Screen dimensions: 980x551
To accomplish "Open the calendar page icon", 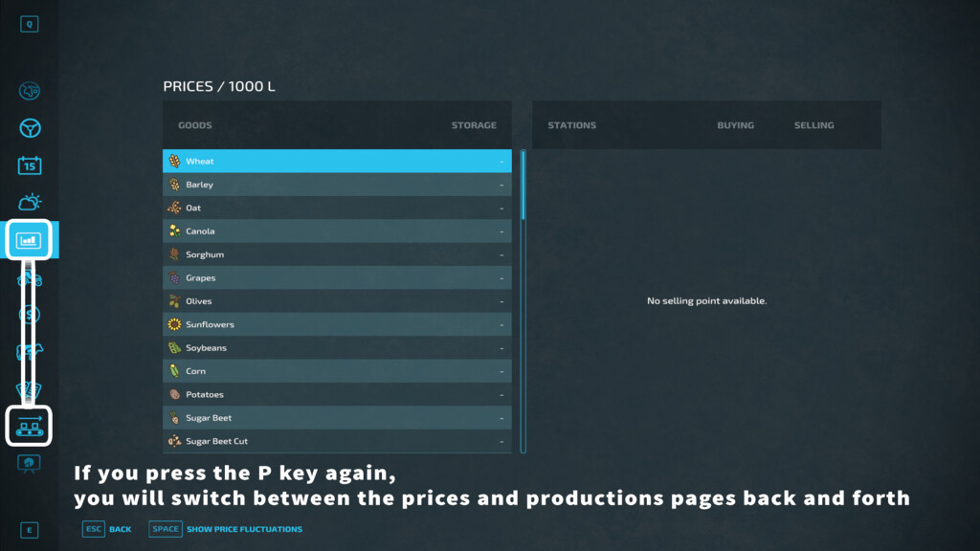I will pyautogui.click(x=30, y=165).
